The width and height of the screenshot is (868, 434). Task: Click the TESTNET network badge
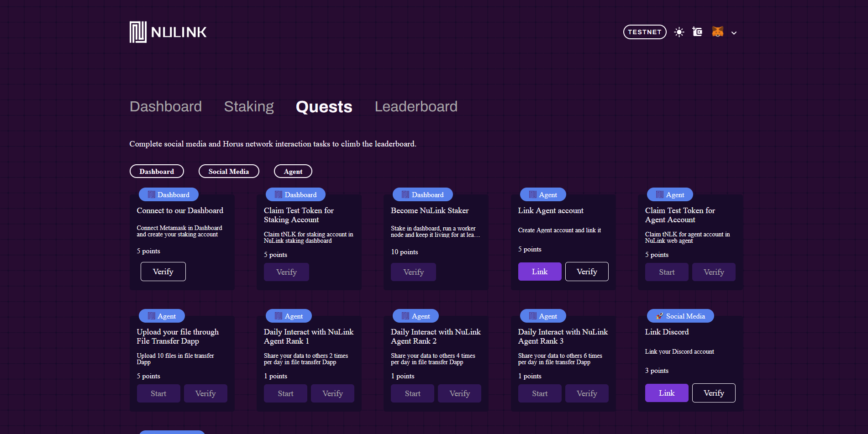tap(644, 32)
